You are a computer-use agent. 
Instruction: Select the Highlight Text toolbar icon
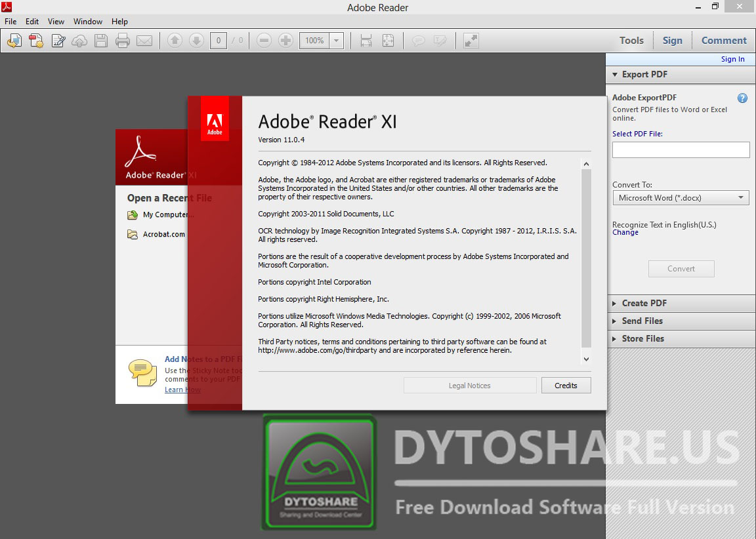[x=440, y=41]
